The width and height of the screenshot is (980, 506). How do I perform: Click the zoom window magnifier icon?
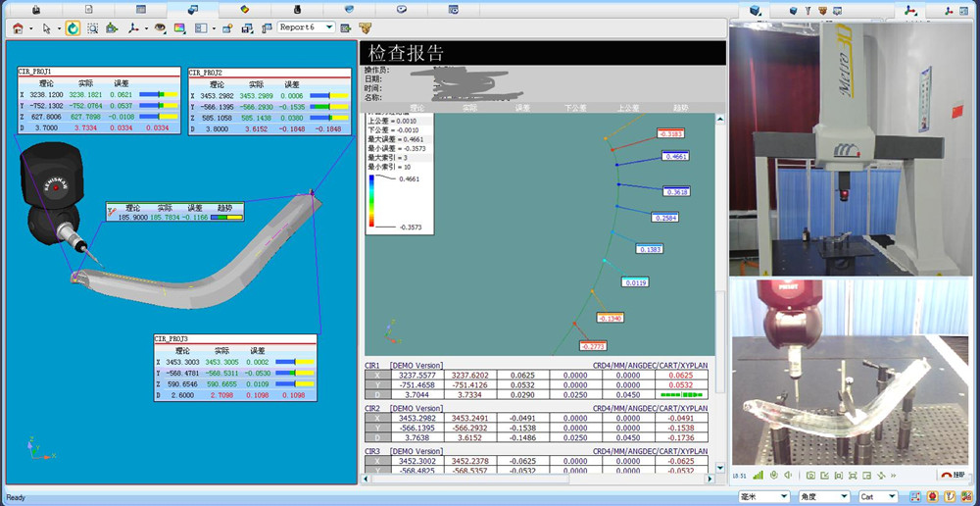click(x=93, y=28)
